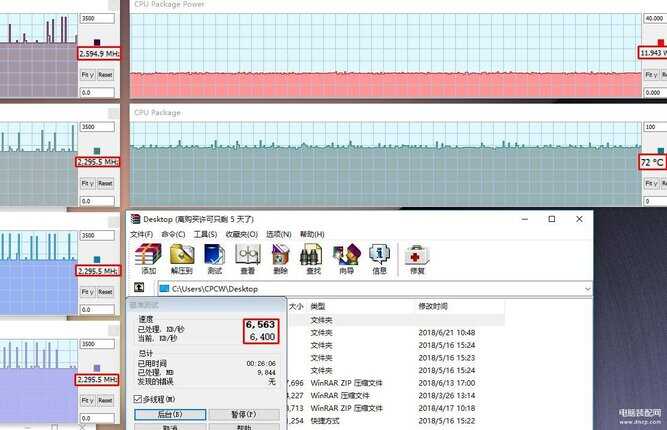
Task: Click Fit y in the lavender clock graph
Action: (x=87, y=400)
